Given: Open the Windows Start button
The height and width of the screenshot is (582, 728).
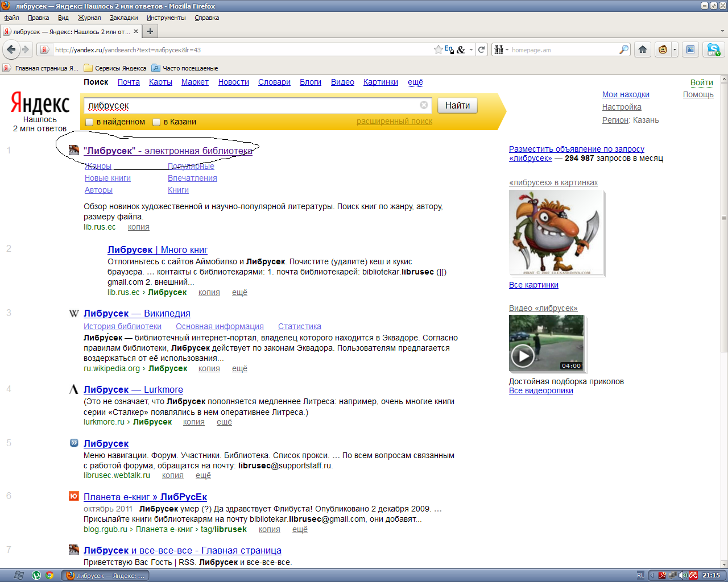Looking at the screenshot, I should click(x=19, y=575).
